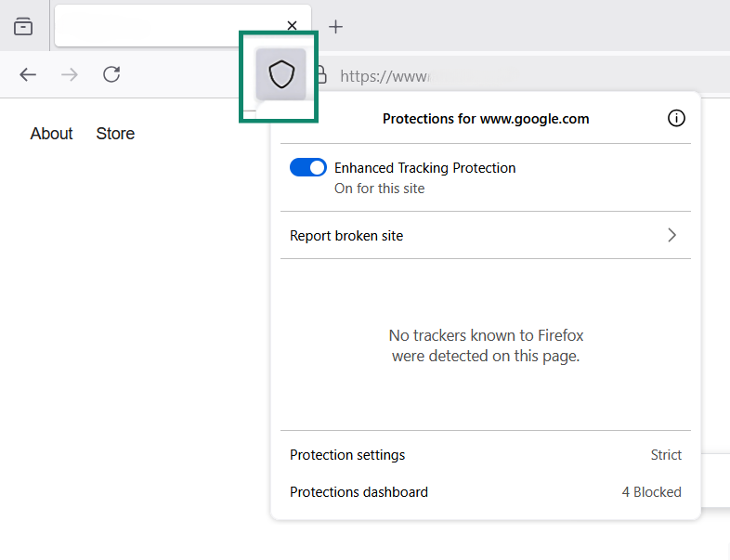Screen dimensions: 730x560
Task: Open the Firefox View tab list icon
Action: point(23,26)
